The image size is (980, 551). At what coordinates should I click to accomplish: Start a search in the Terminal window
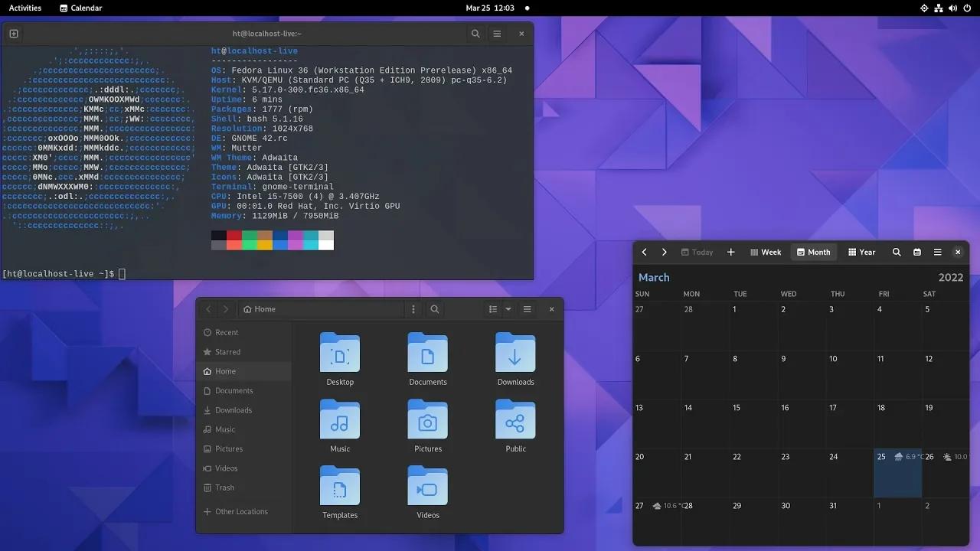[x=475, y=34]
